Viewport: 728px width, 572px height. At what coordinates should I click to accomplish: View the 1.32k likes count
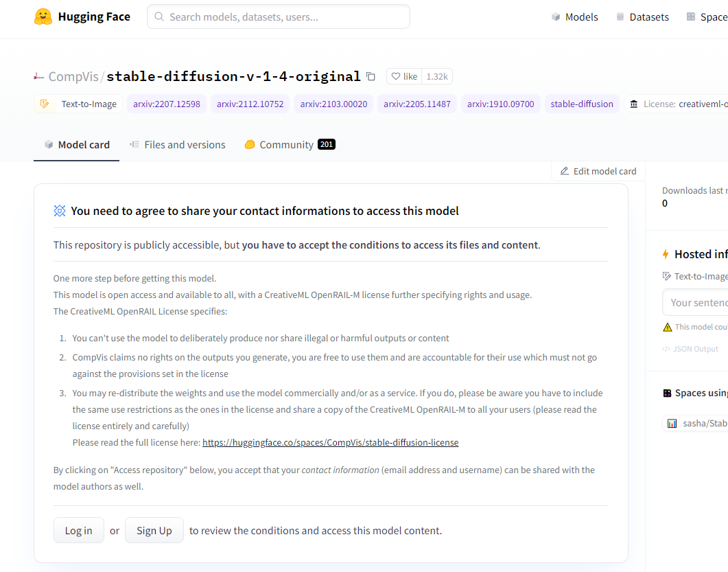437,76
